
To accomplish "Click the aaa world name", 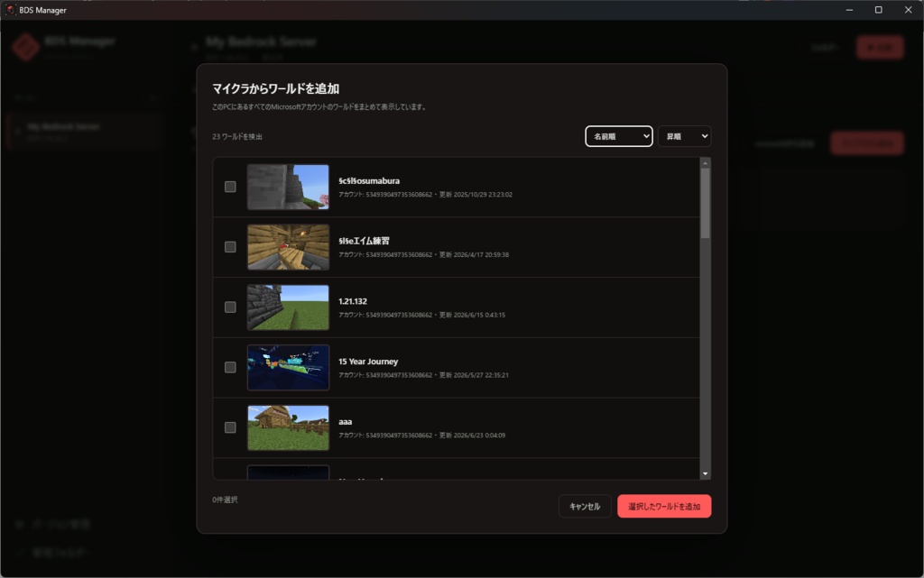I will tap(346, 421).
